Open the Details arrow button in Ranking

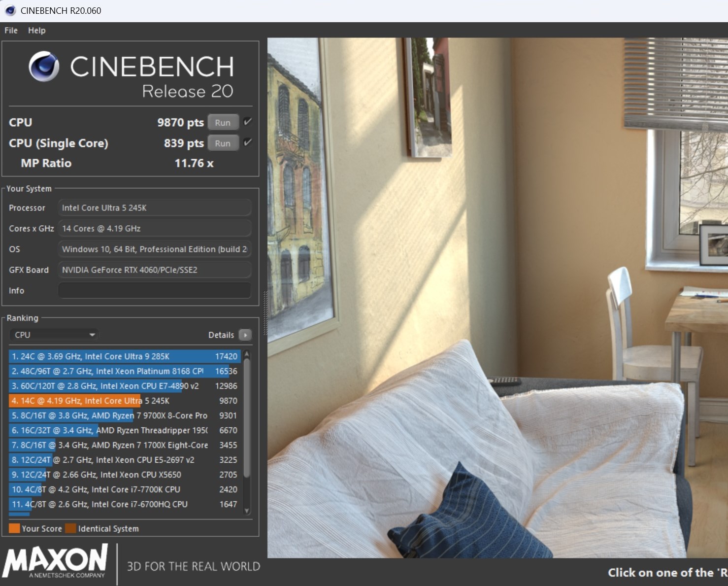point(245,335)
